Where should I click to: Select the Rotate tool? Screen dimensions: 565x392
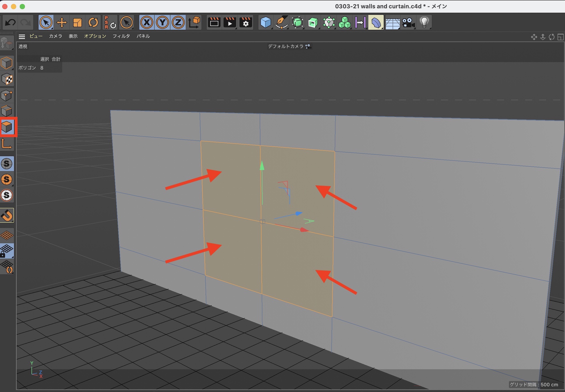click(x=93, y=23)
